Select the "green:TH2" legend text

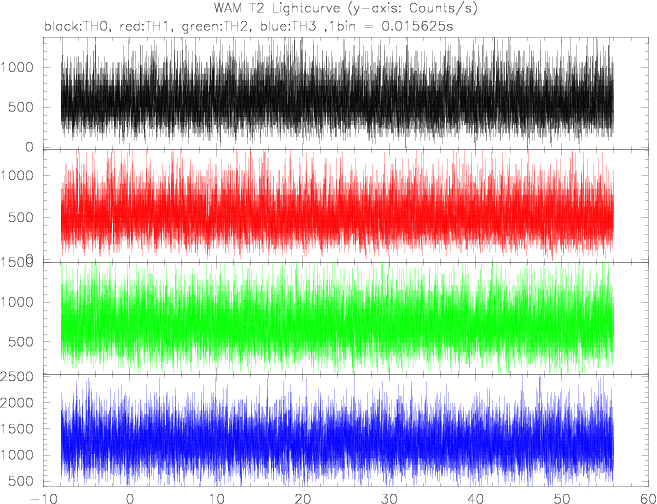(x=216, y=27)
